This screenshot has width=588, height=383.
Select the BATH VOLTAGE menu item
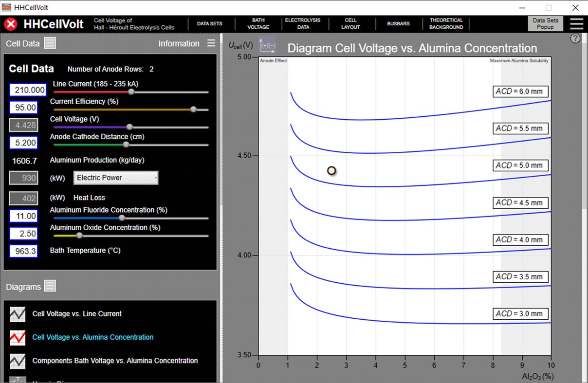pos(258,23)
